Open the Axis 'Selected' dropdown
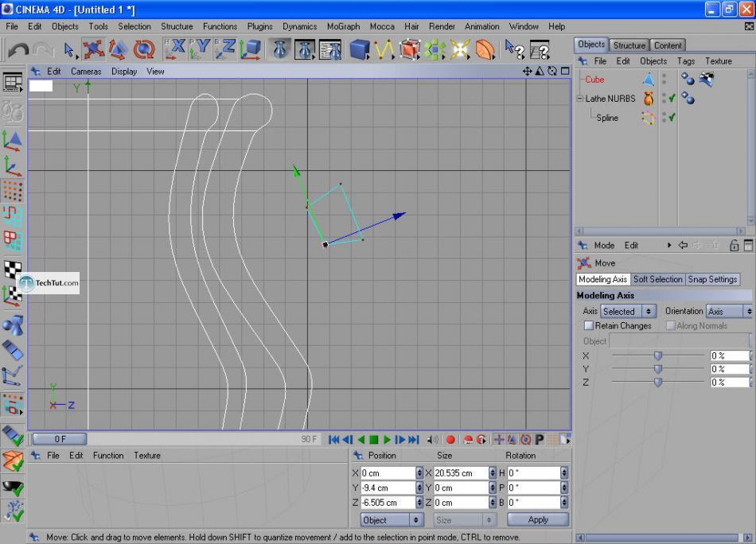This screenshot has width=756, height=544. click(x=628, y=311)
